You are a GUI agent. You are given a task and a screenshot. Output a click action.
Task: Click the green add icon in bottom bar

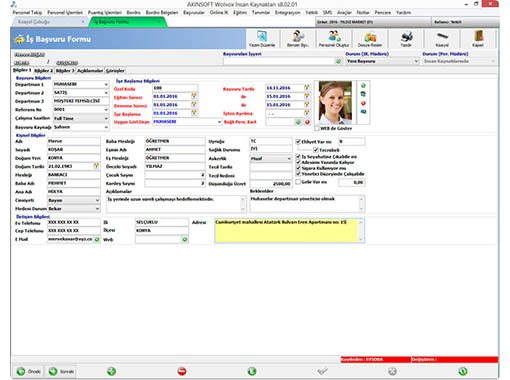coord(111,371)
